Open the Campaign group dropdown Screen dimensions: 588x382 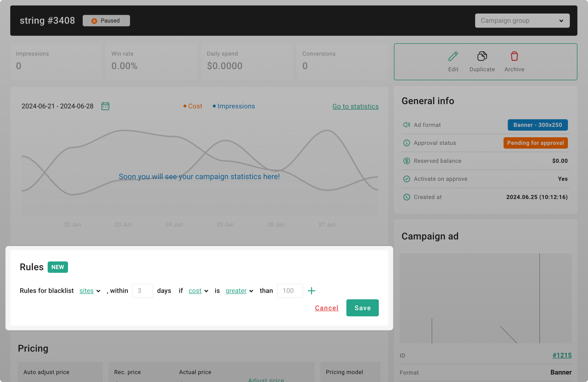pos(522,20)
